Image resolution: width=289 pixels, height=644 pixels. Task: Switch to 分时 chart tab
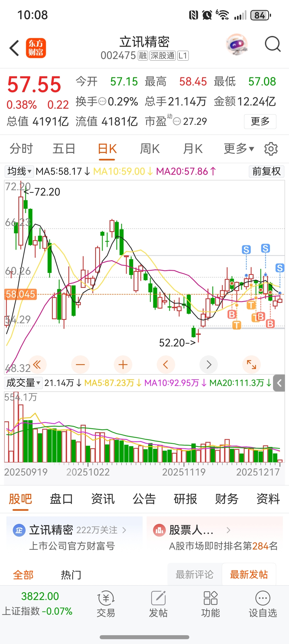[21, 149]
